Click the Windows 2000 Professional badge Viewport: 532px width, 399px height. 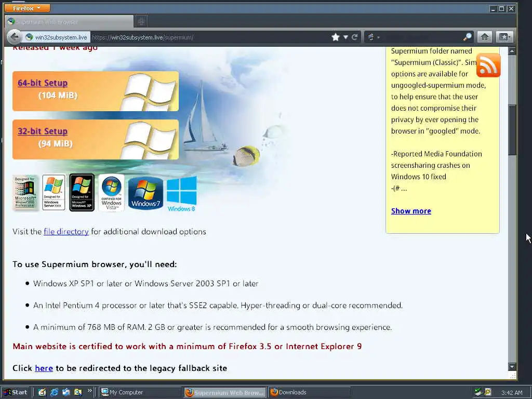[25, 193]
